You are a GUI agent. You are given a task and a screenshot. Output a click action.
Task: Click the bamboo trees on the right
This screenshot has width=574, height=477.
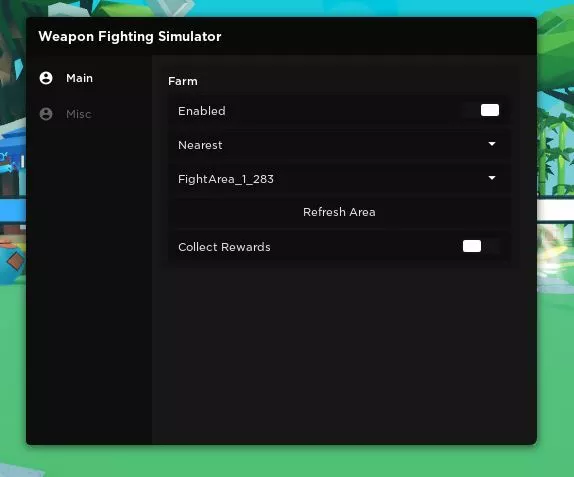point(555,154)
